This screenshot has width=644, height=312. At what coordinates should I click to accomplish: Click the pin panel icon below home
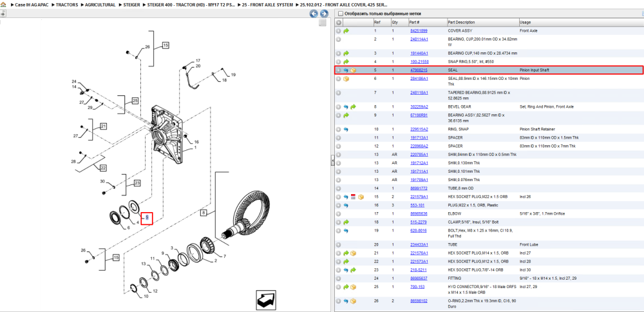(3, 13)
